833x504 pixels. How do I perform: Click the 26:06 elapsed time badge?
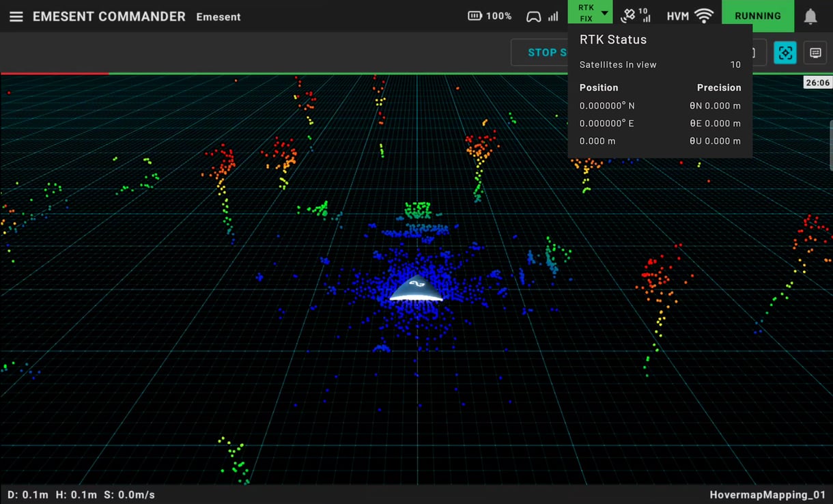click(817, 83)
